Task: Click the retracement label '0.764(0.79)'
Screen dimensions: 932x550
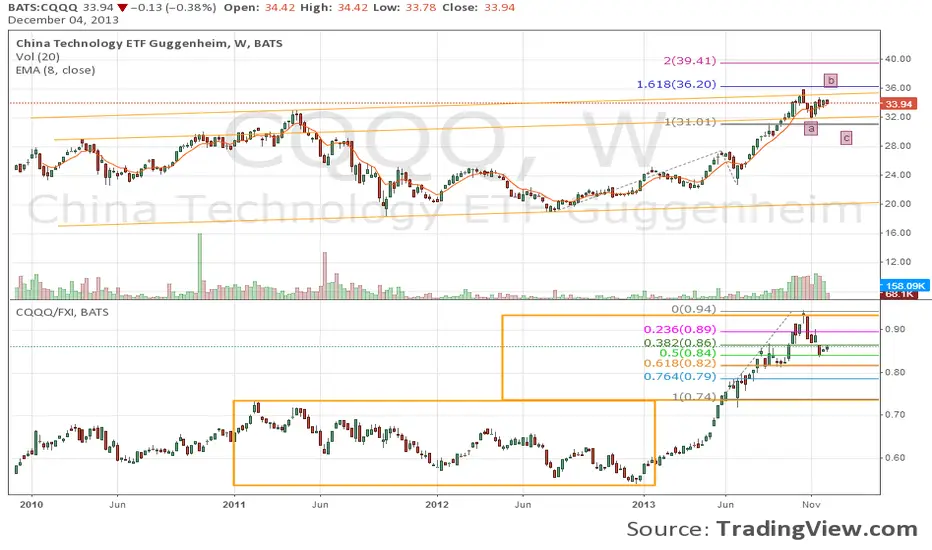Action: [680, 377]
